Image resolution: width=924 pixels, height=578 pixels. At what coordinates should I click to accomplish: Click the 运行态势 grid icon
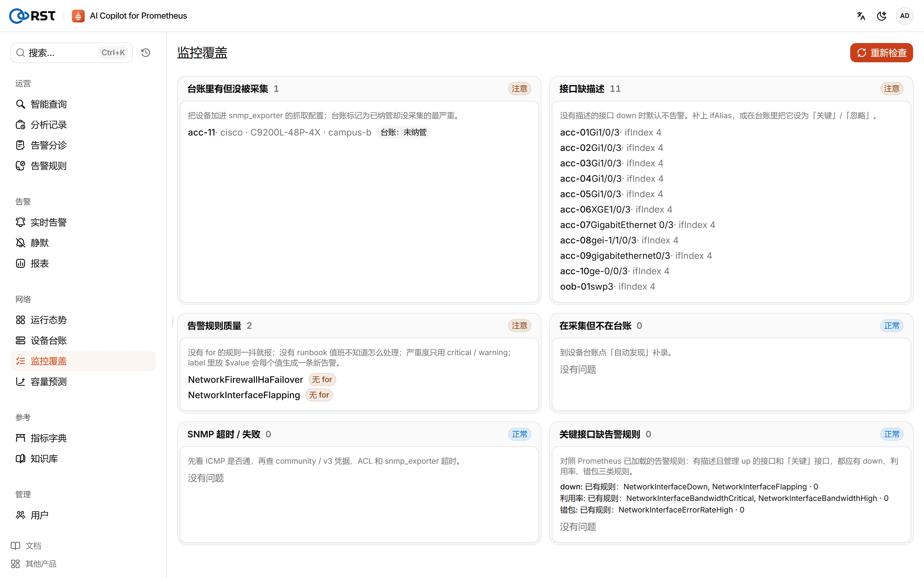point(21,320)
